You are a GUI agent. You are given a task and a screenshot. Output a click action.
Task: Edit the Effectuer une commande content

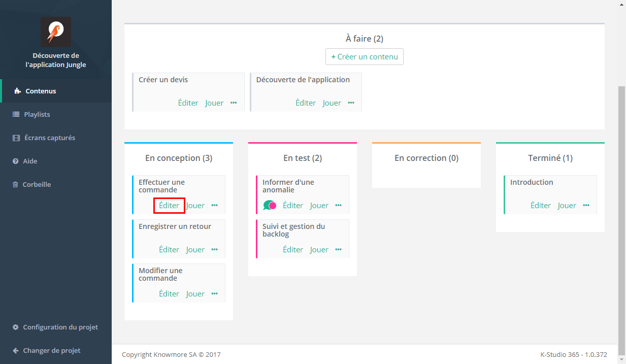coord(169,206)
